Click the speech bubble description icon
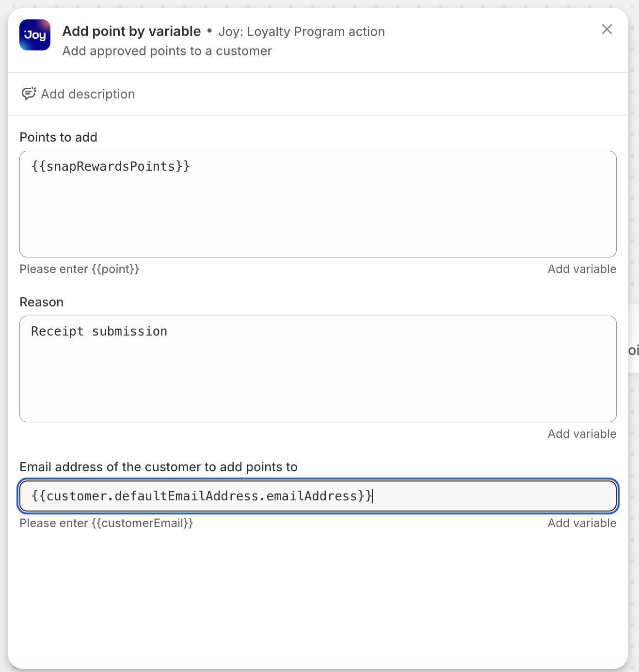Screen dimensions: 639x672 coord(29,94)
